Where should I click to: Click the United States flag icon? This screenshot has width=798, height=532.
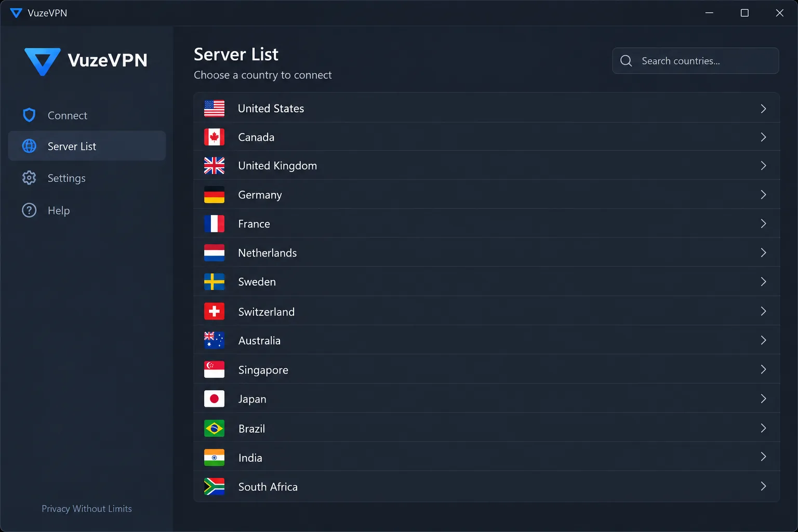point(214,109)
